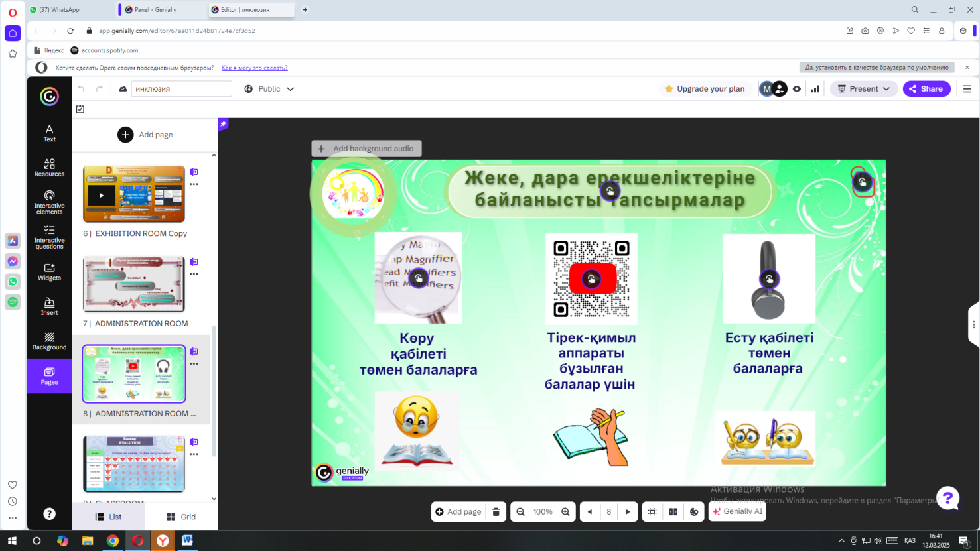Undo the last action
This screenshot has height=551, width=980.
point(81,89)
